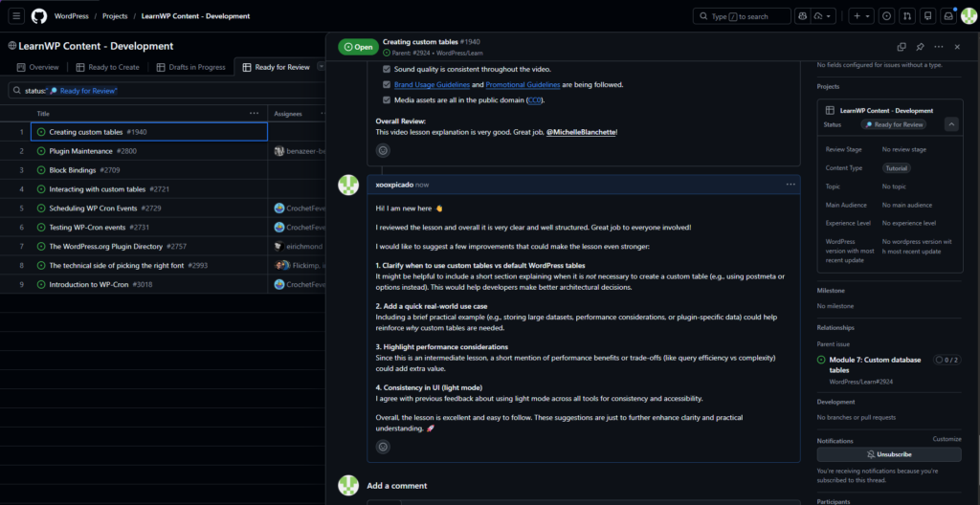Switch to the Overview tab

tap(38, 67)
